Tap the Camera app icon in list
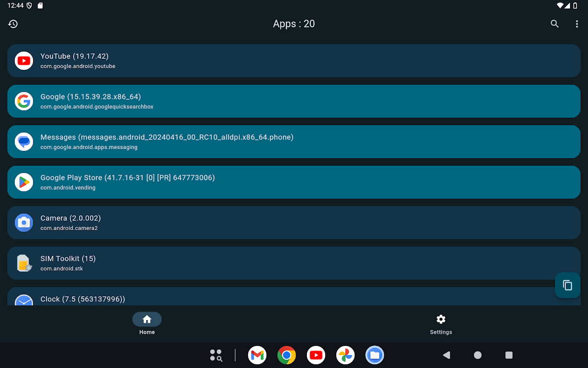This screenshot has width=588, height=368. click(24, 223)
